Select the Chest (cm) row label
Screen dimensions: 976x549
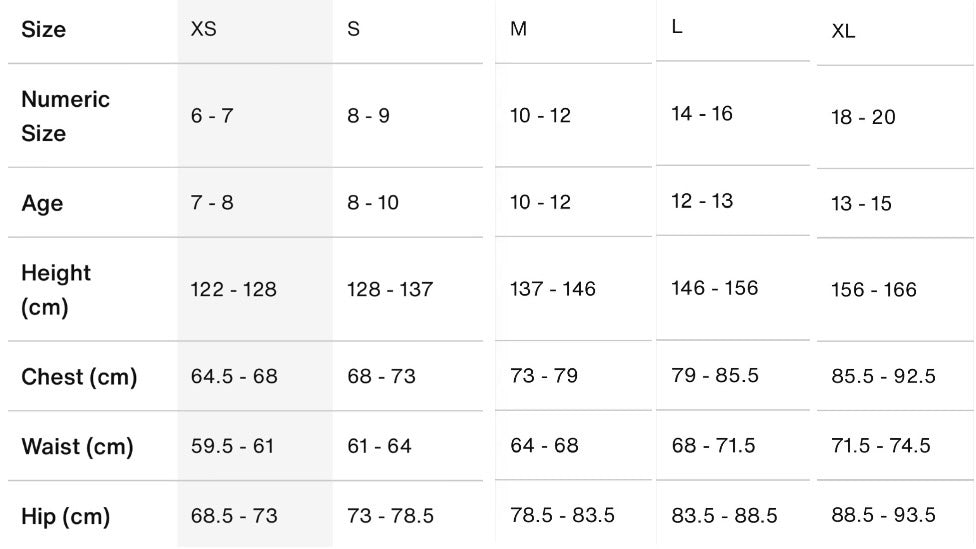[x=79, y=377]
